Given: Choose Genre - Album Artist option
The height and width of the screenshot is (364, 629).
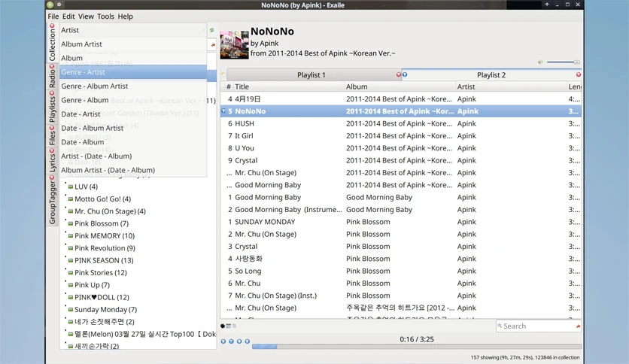Looking at the screenshot, I should [132, 86].
